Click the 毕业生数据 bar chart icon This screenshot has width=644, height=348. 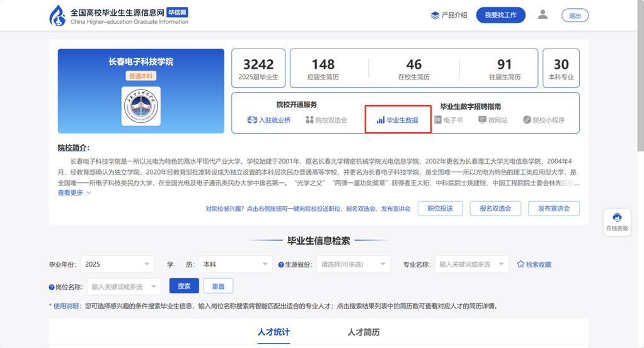pos(381,120)
